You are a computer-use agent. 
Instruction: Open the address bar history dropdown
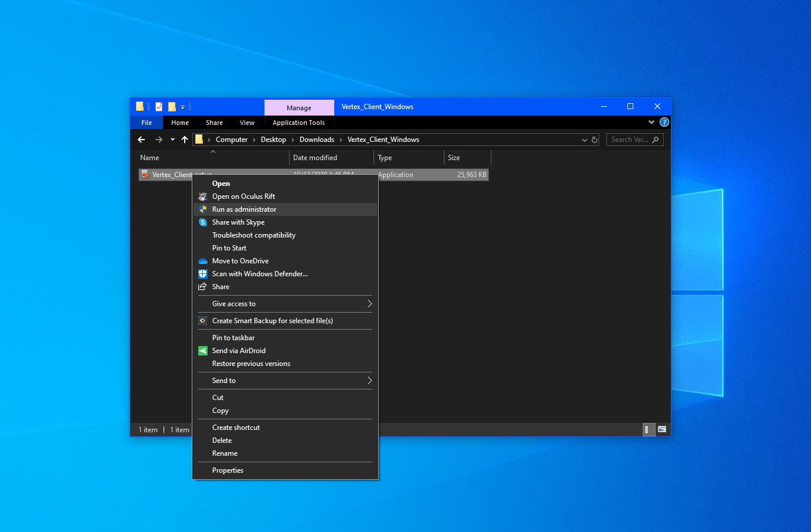(x=584, y=140)
